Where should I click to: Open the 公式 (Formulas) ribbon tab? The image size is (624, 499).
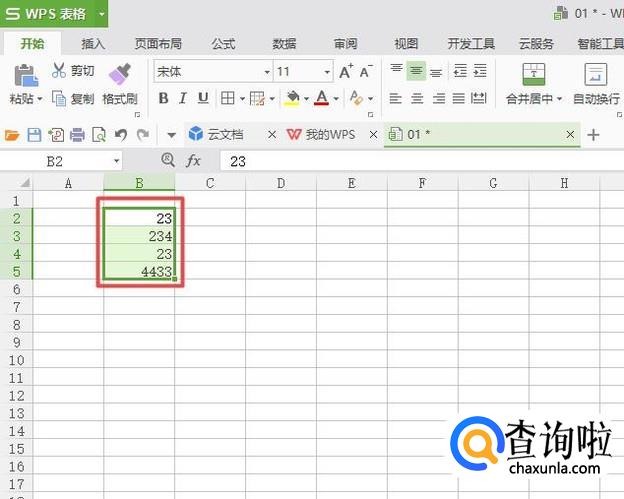click(x=223, y=43)
